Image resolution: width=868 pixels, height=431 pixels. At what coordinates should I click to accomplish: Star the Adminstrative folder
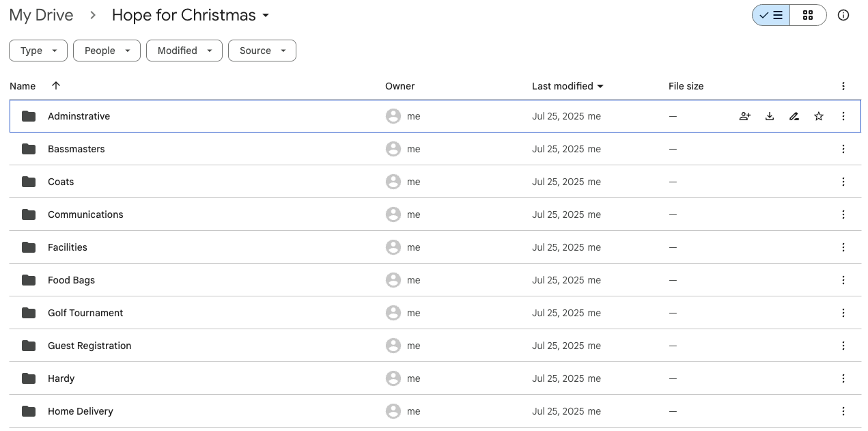coord(819,116)
